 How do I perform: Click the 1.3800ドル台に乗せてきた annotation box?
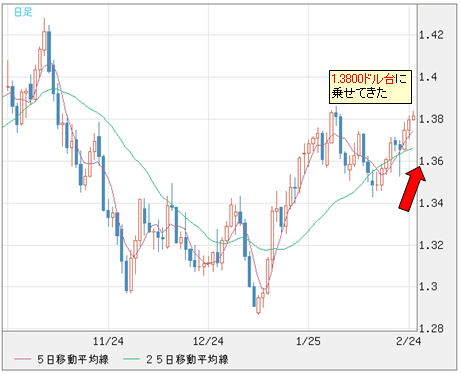370,87
